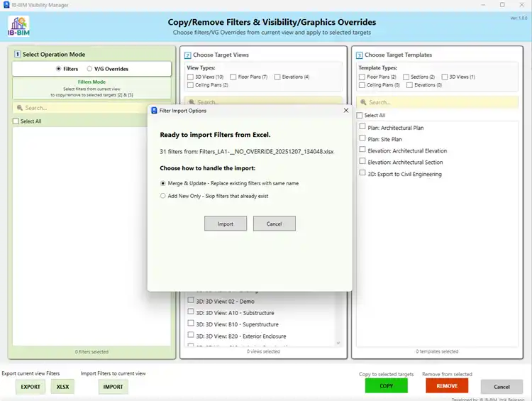Check 3D View: A10 - Substructure
This screenshot has height=401, width=532.
pos(191,312)
